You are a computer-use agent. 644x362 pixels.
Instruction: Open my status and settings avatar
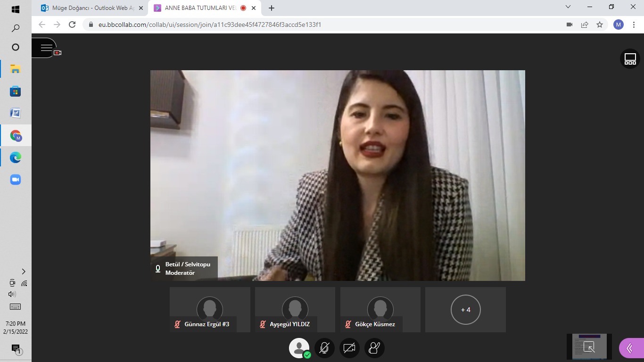(x=299, y=348)
